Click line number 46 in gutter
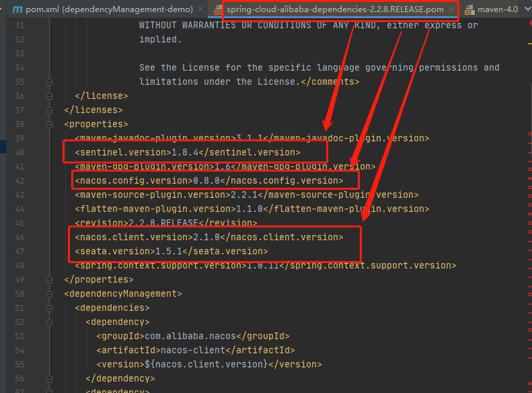Image resolution: width=532 pixels, height=393 pixels. coord(20,238)
